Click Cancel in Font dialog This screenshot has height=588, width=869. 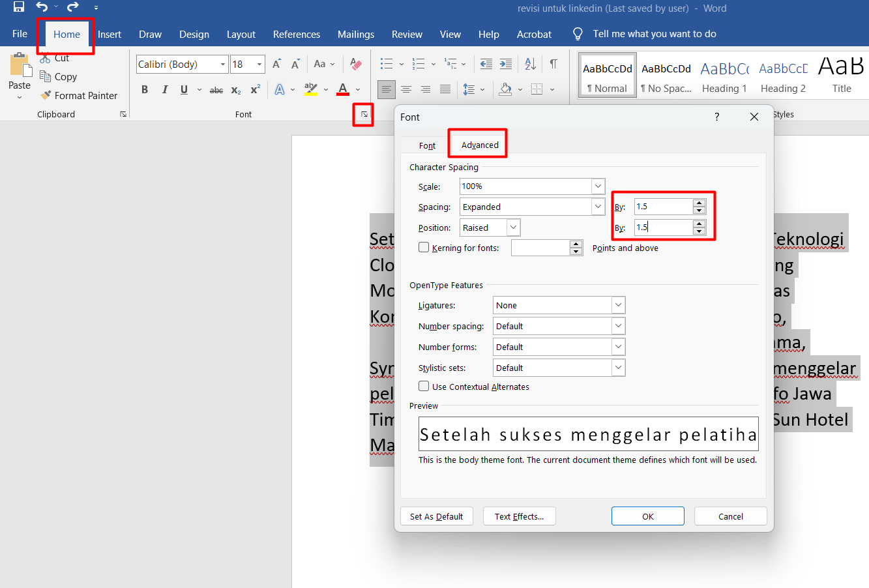(731, 516)
